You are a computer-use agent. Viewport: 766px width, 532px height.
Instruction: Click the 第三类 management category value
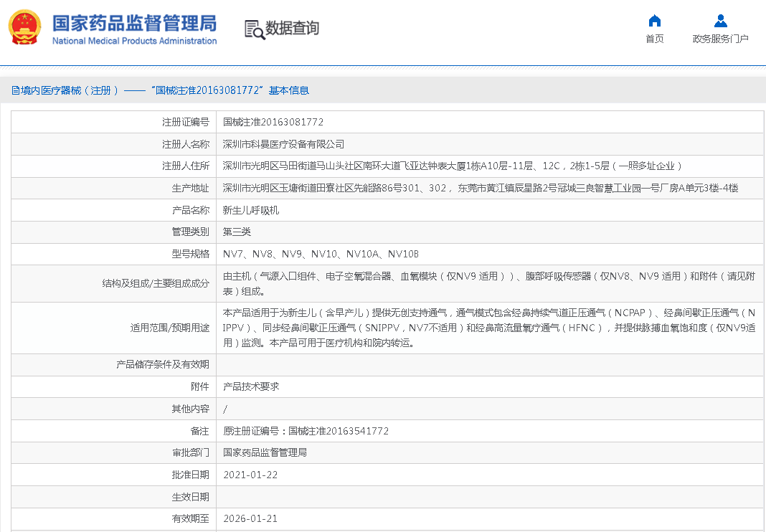237,232
